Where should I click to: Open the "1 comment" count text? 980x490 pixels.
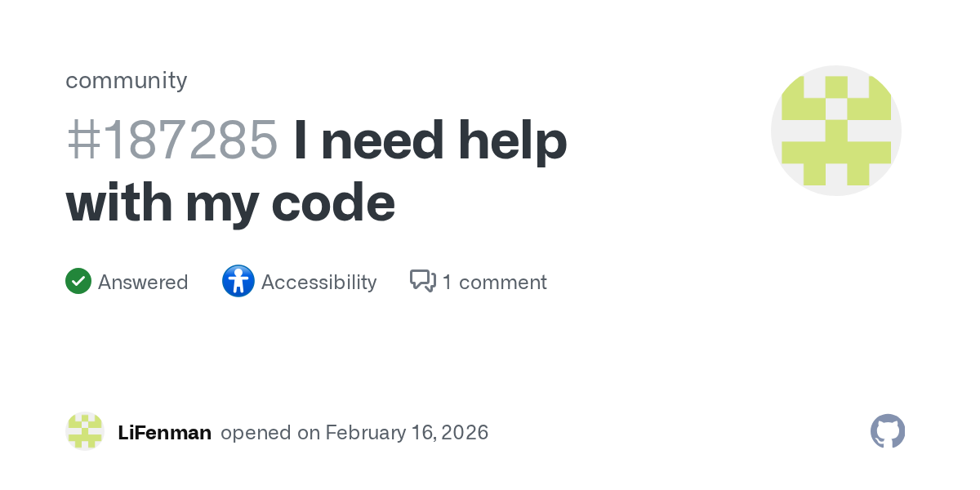click(494, 283)
